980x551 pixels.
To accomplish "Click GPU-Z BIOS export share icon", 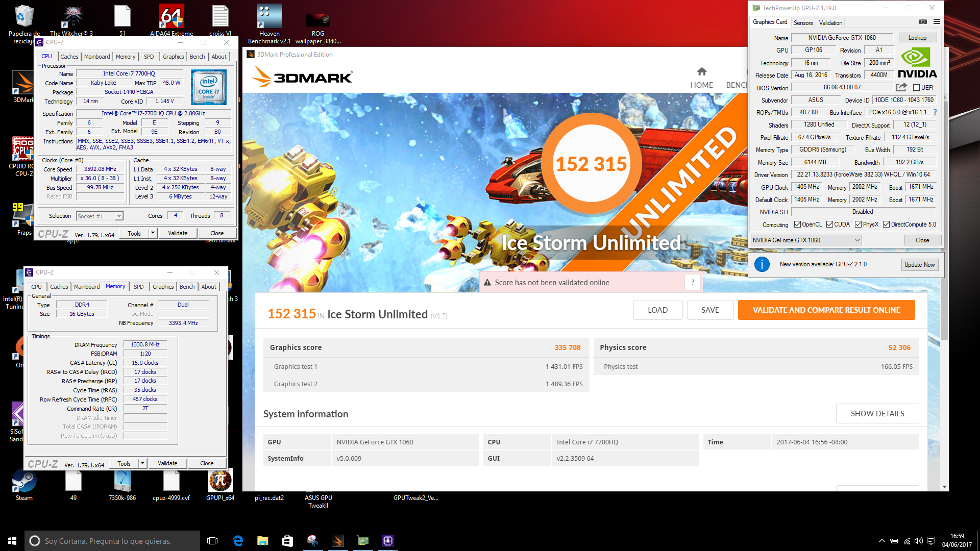I will [902, 87].
